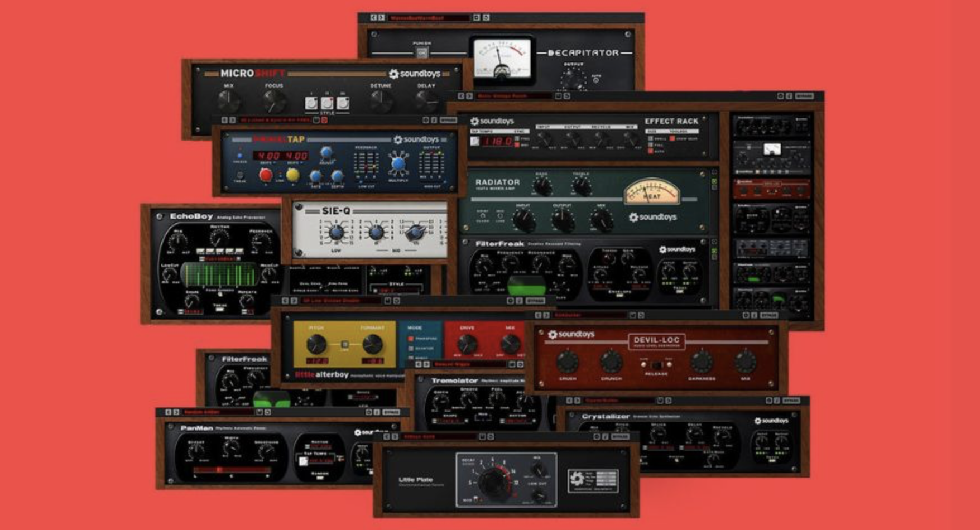Flip the Release switch on Devil-Loc
Viewport: 980px width, 530px height.
click(x=656, y=365)
